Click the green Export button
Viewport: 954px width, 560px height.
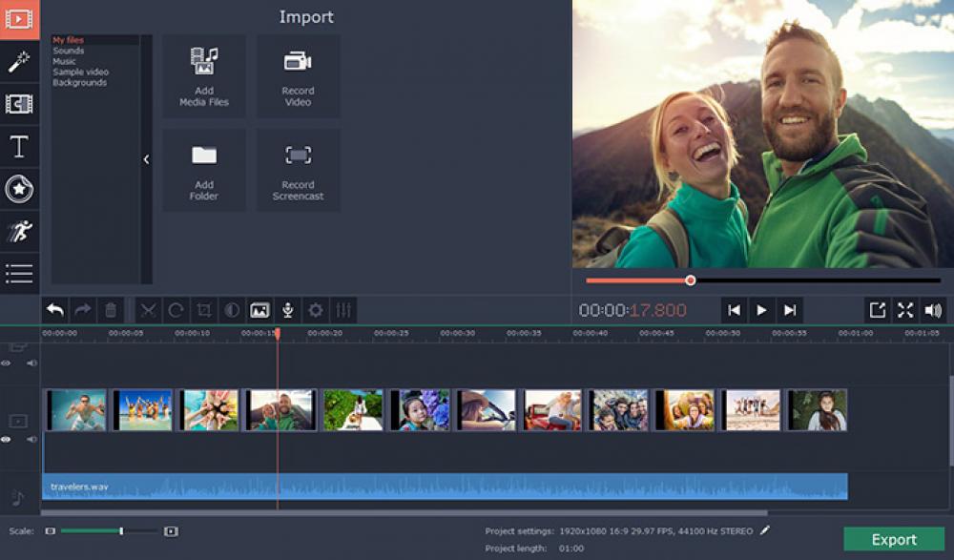895,537
